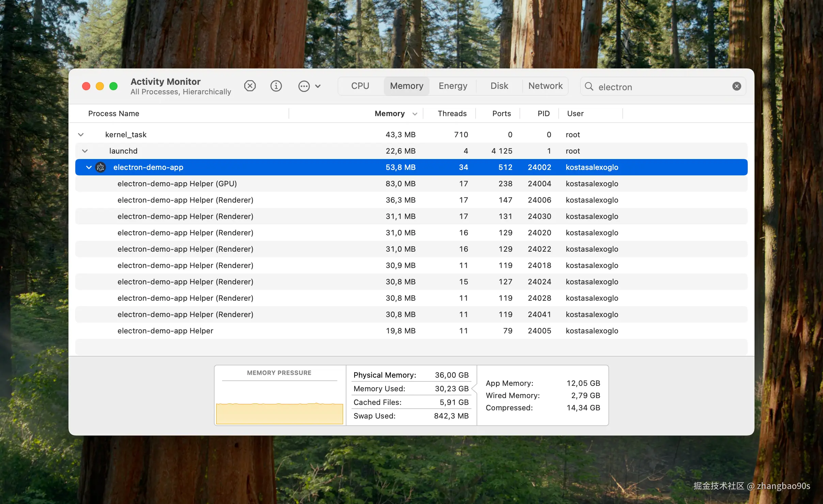This screenshot has height=504, width=823.
Task: Sort by Threads column header
Action: click(x=452, y=113)
